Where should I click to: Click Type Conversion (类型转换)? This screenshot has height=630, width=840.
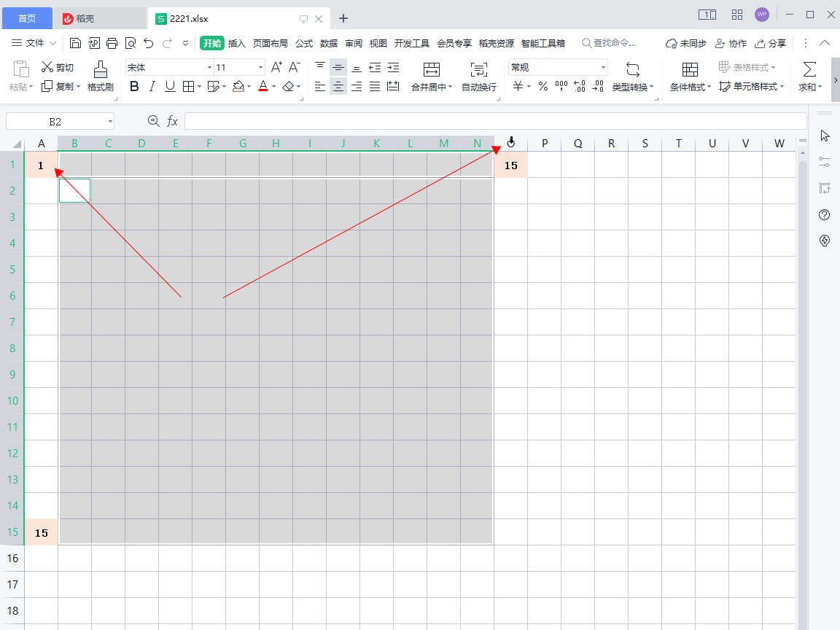click(633, 76)
